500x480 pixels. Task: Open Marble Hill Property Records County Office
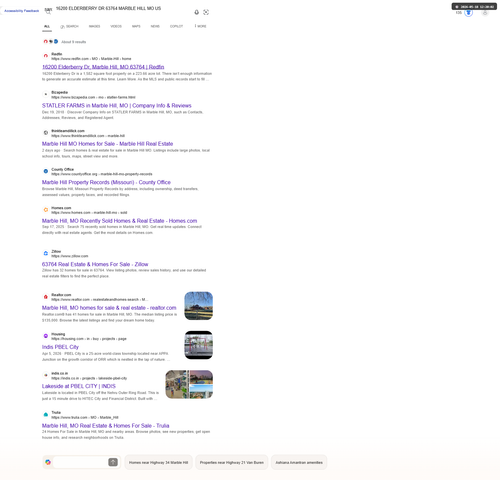tap(106, 182)
